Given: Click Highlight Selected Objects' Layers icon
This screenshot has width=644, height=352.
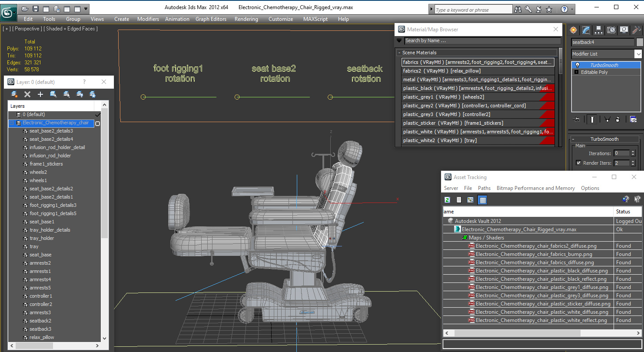Looking at the screenshot, I should (x=66, y=94).
